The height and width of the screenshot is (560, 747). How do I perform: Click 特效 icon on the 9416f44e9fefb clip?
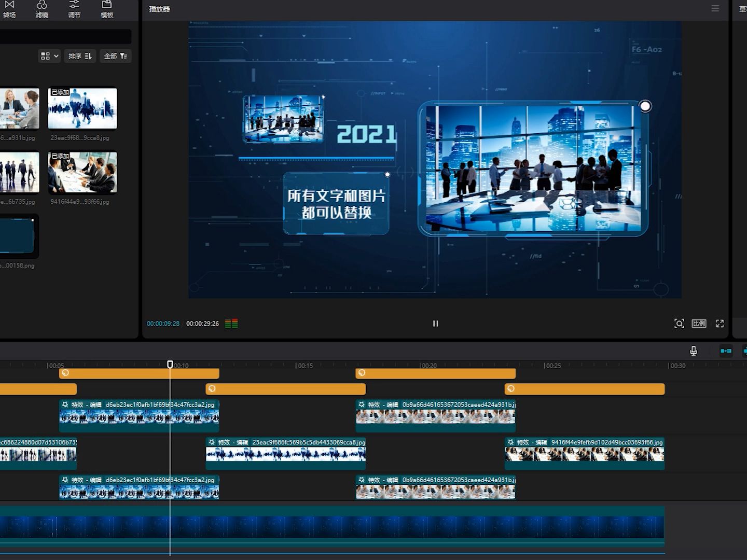click(x=511, y=442)
